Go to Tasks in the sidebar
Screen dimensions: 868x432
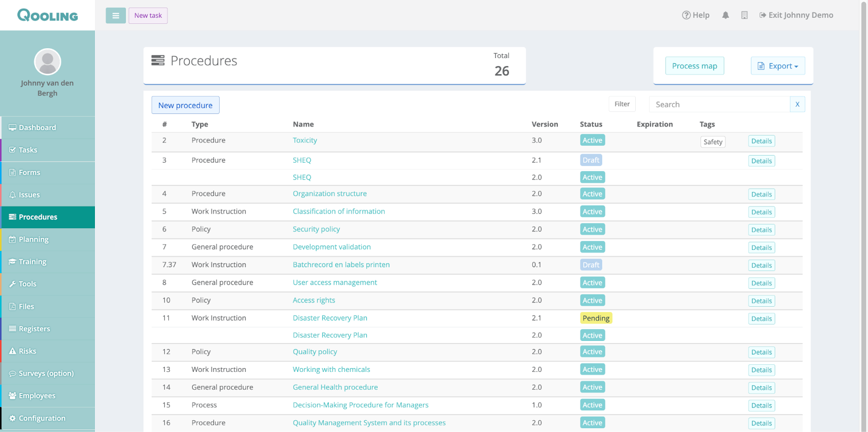48,150
